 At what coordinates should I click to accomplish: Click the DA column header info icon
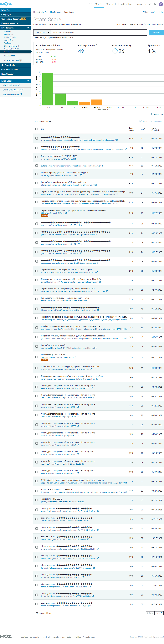click(145, 129)
